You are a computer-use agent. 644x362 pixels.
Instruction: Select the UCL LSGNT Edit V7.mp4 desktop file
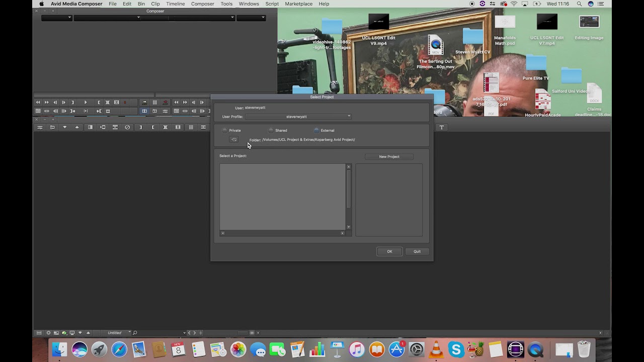tap(547, 29)
